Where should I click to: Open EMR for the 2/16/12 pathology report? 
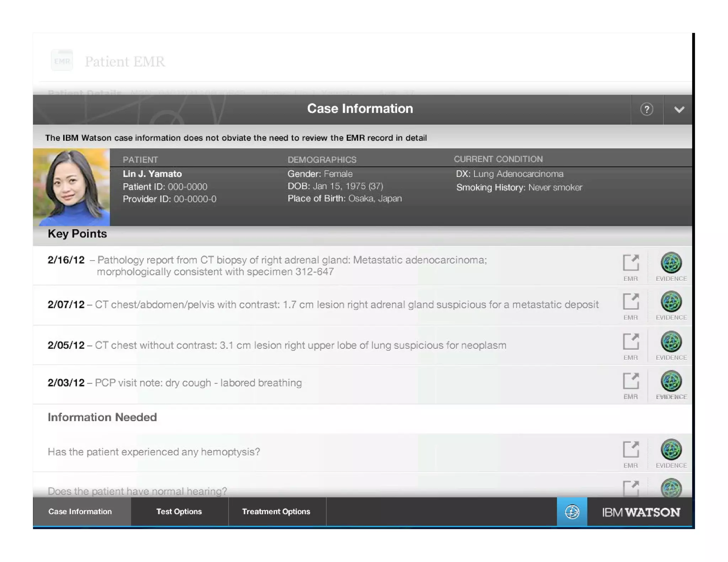point(631,268)
